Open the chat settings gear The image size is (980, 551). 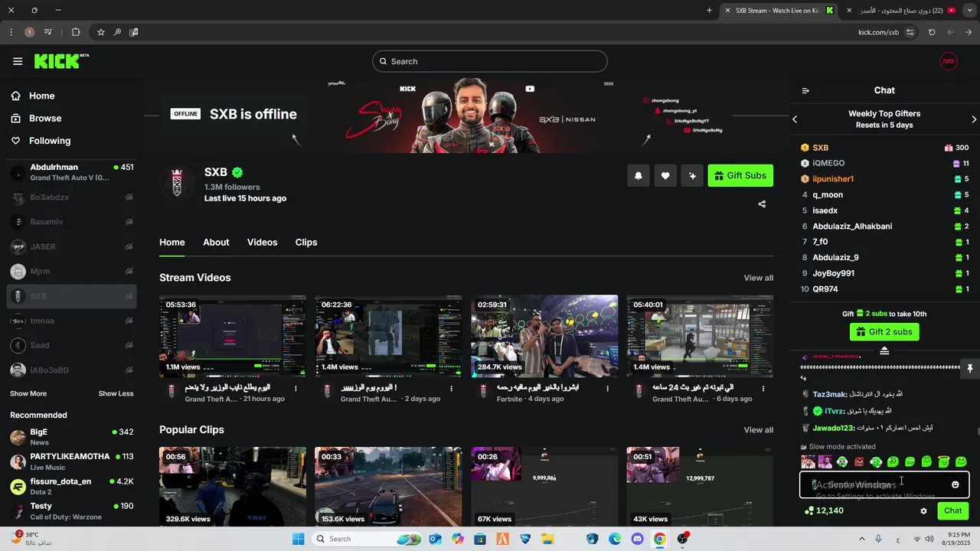[923, 511]
